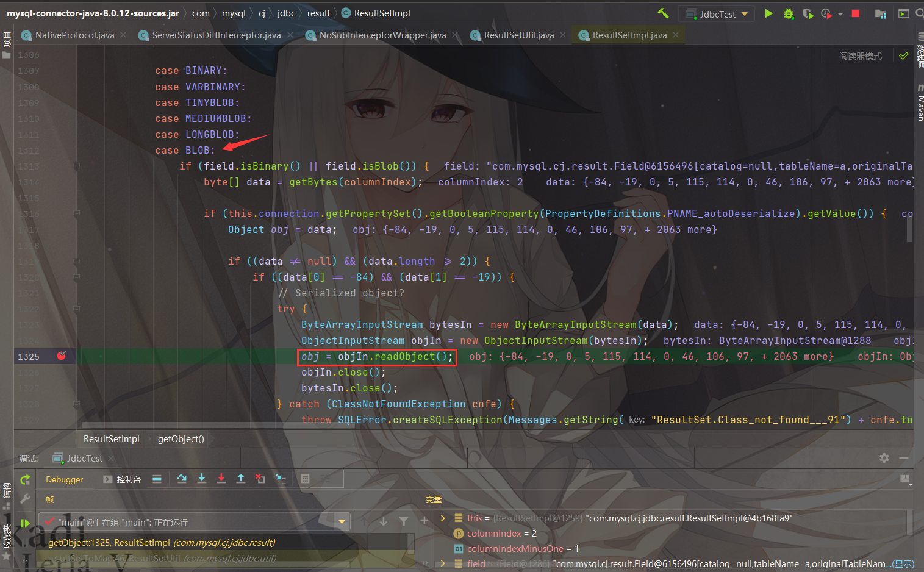Click the previous frame up arrow
Viewport: 924px width, 572px height.
click(364, 521)
